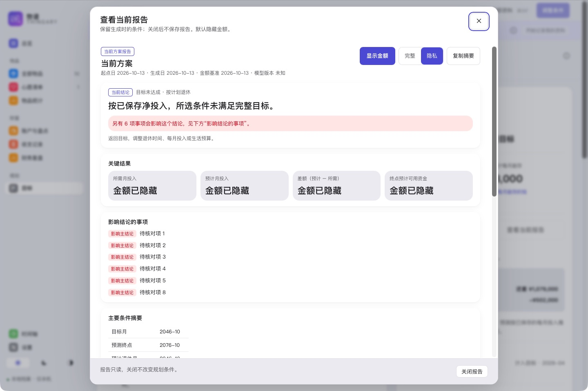Click the 影响主结论 tag beside 待核对项 1

pyautogui.click(x=122, y=234)
